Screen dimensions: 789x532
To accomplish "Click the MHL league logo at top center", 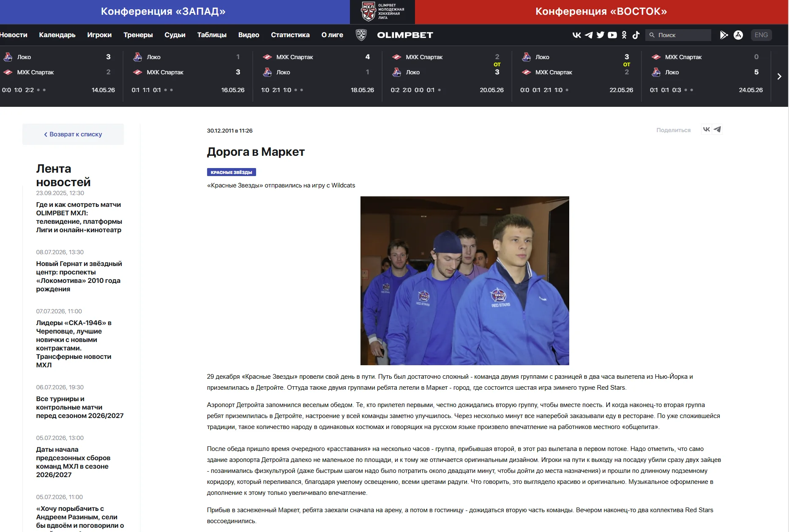I will pos(382,12).
